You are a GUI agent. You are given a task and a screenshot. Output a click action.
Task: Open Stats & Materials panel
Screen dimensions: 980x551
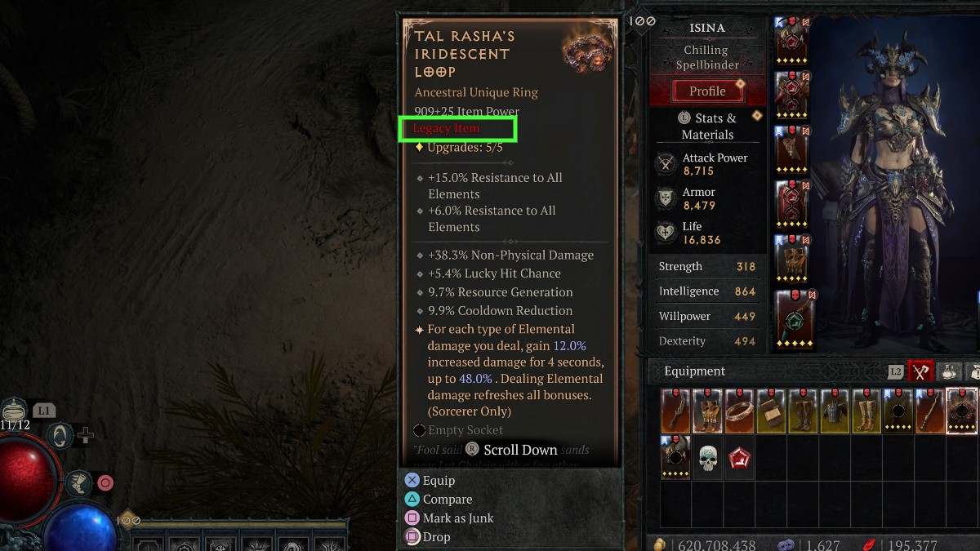[x=707, y=126]
